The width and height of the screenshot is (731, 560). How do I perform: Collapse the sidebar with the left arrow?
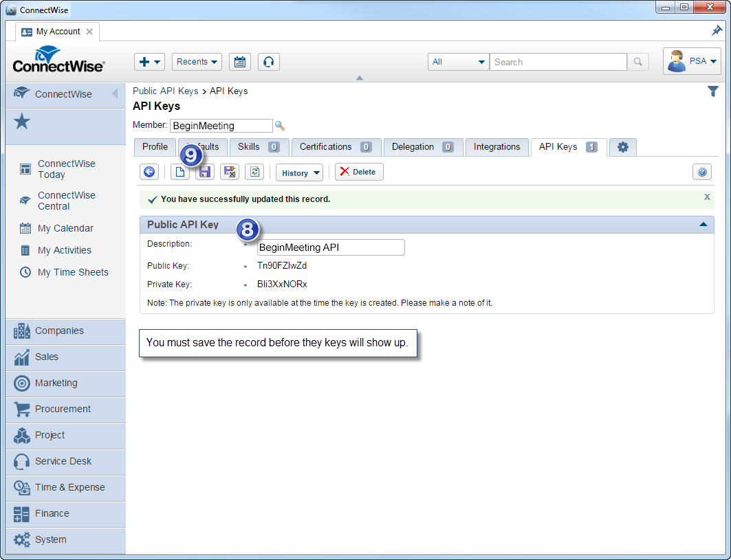tap(115, 94)
